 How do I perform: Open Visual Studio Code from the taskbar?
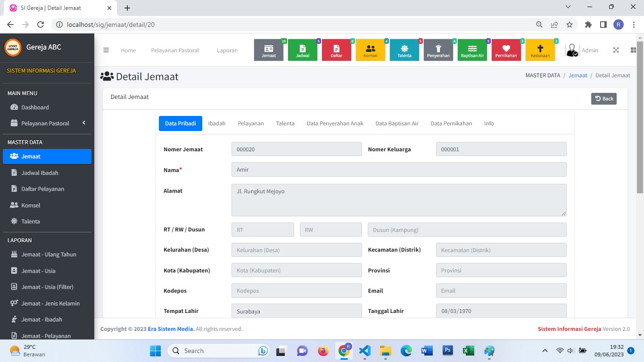(364, 351)
